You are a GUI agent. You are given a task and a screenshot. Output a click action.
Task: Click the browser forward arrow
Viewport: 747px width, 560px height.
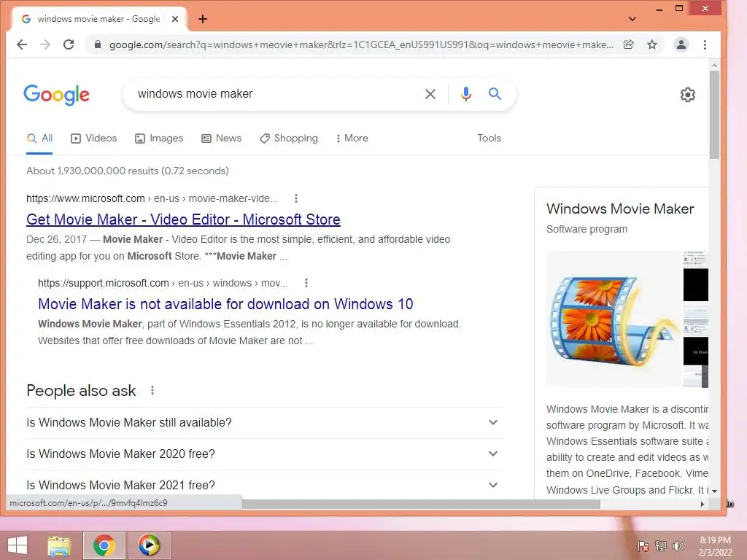pyautogui.click(x=45, y=44)
